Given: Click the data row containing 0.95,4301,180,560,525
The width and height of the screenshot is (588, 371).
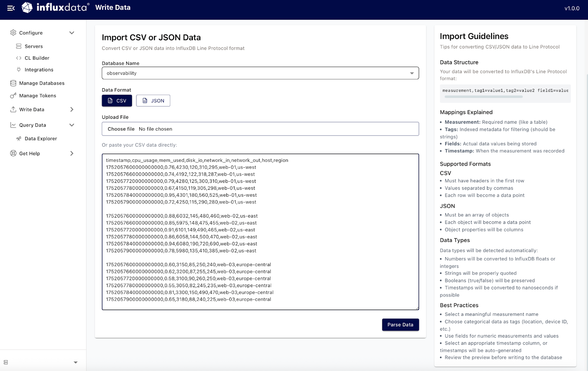Looking at the screenshot, I should point(181,195).
